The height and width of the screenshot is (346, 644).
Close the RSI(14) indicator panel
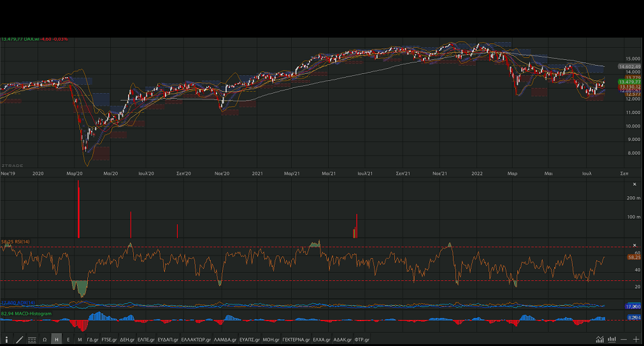point(634,245)
